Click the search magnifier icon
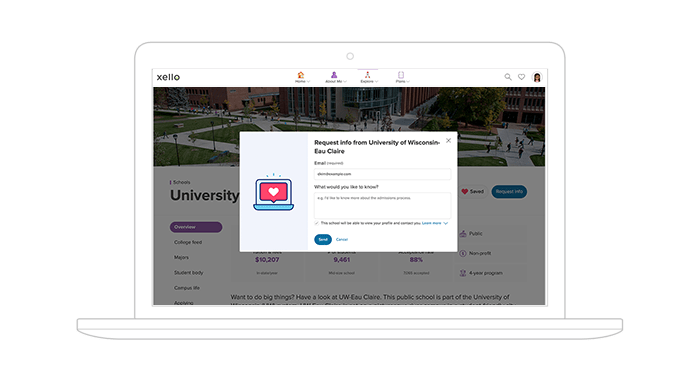The height and width of the screenshot is (381, 700). point(508,77)
